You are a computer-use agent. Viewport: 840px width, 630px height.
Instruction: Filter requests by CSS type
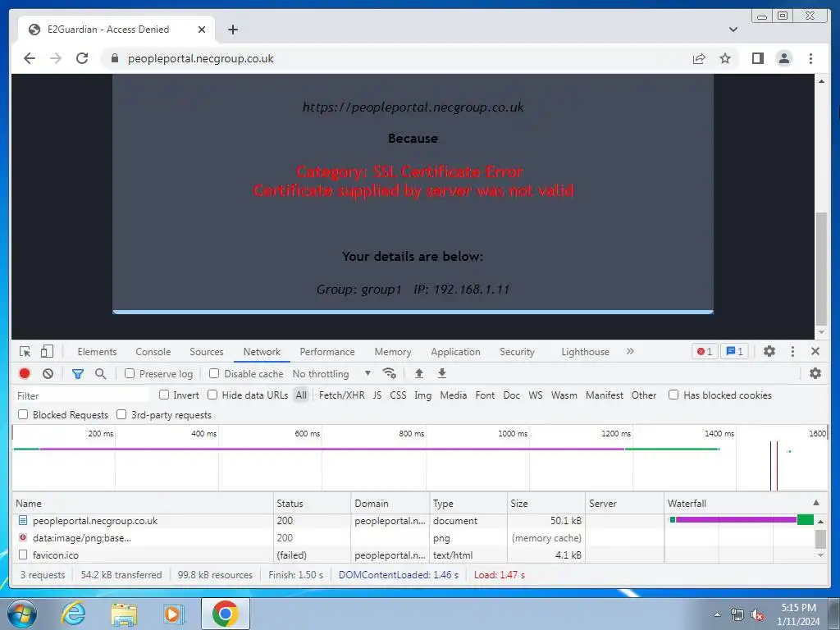pyautogui.click(x=398, y=395)
